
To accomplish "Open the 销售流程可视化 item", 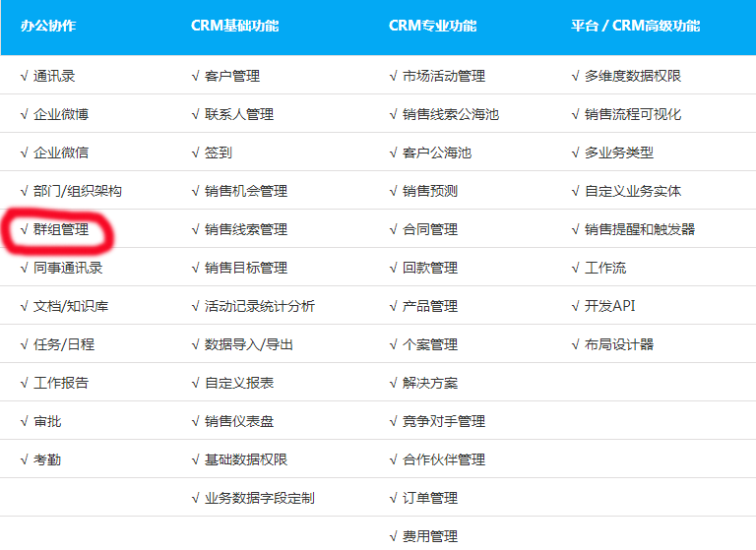I will 632,114.
